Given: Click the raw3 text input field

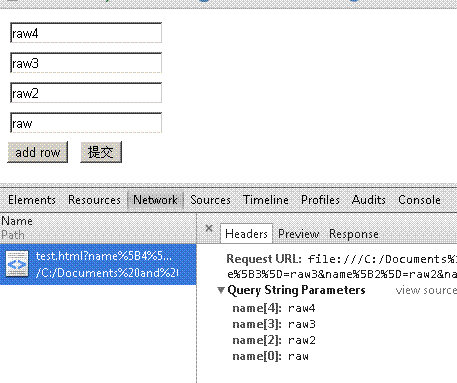Looking at the screenshot, I should pyautogui.click(x=86, y=63).
